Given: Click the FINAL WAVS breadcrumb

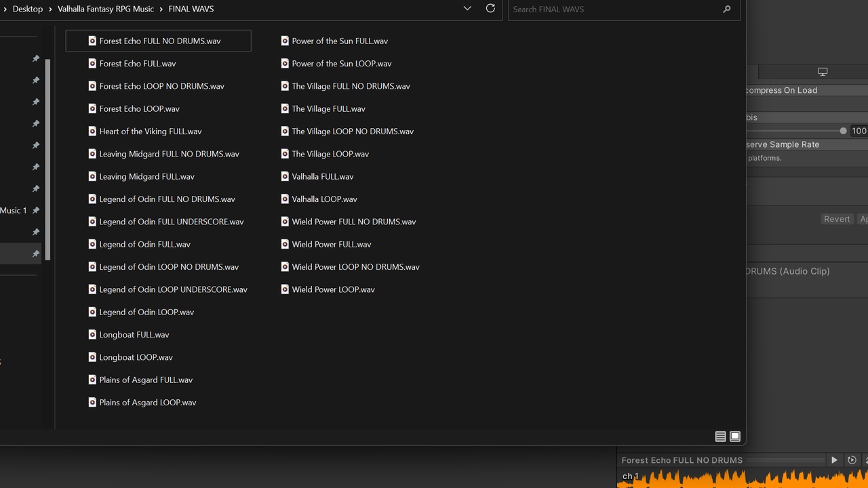Looking at the screenshot, I should [191, 9].
